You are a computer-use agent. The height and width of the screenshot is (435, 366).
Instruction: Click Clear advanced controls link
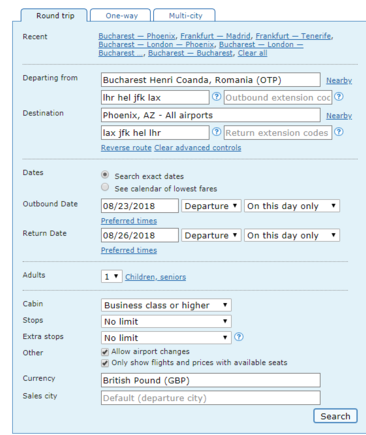(198, 148)
